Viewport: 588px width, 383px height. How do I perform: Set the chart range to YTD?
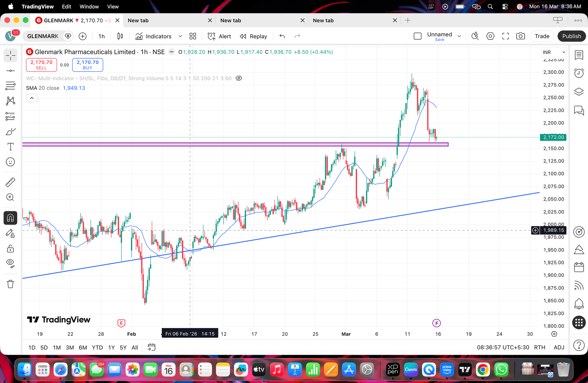97,347
